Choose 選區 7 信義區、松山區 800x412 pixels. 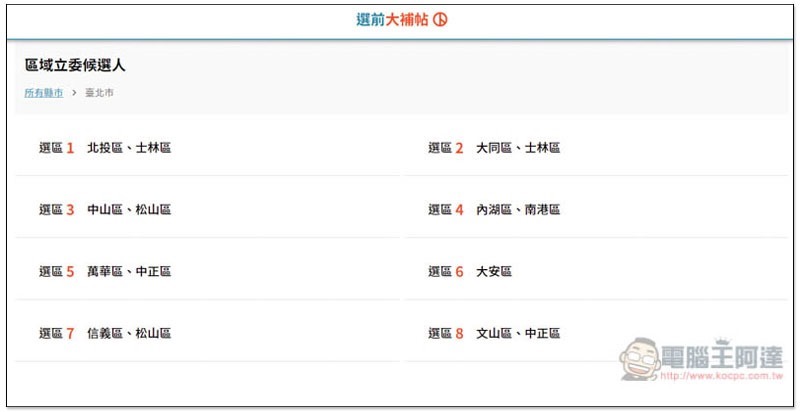[x=208, y=333]
